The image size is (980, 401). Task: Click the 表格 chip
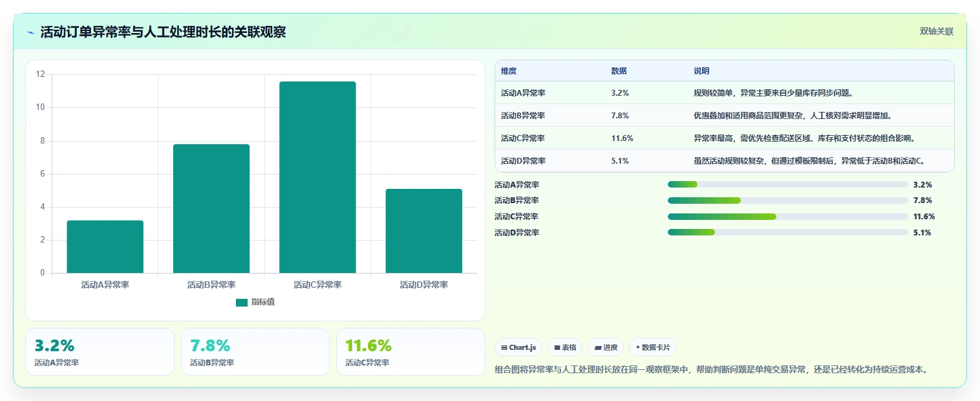565,347
